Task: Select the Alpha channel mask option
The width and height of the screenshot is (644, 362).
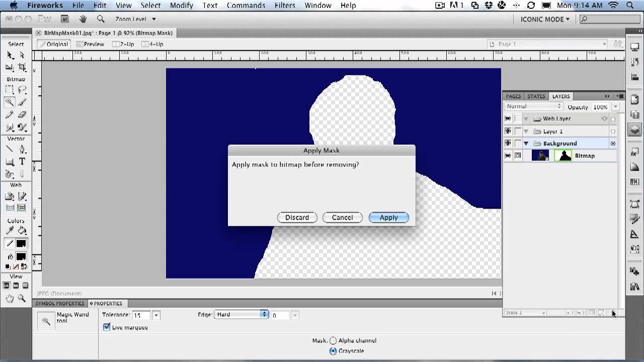Action: point(333,340)
